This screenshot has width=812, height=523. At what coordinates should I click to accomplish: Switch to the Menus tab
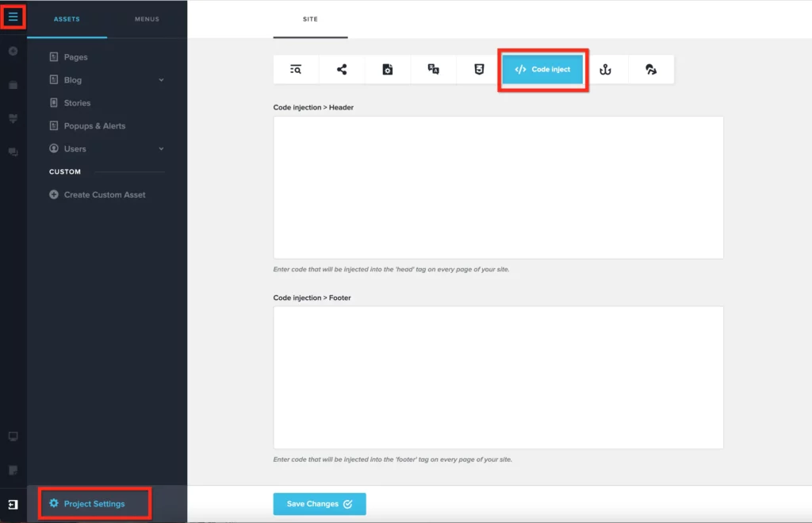pos(147,19)
